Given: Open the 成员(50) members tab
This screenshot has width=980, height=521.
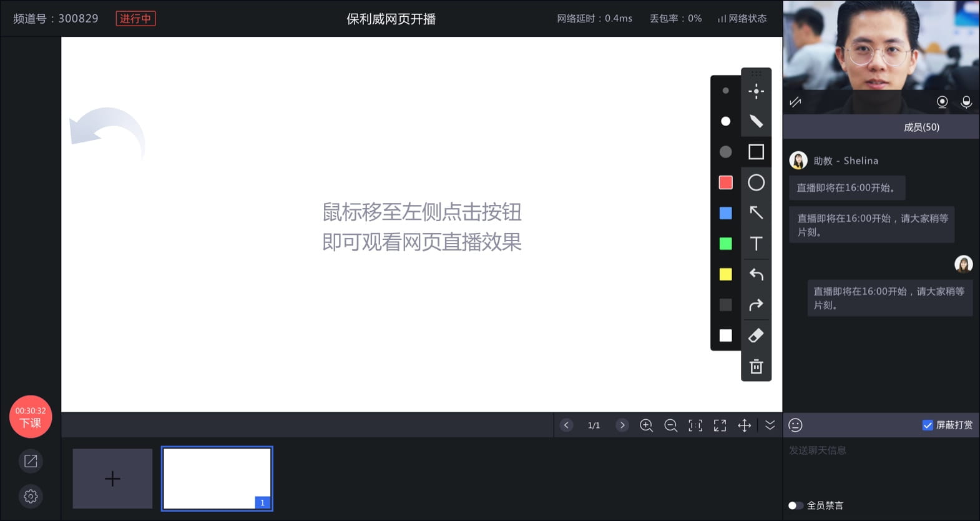Looking at the screenshot, I should pyautogui.click(x=921, y=127).
